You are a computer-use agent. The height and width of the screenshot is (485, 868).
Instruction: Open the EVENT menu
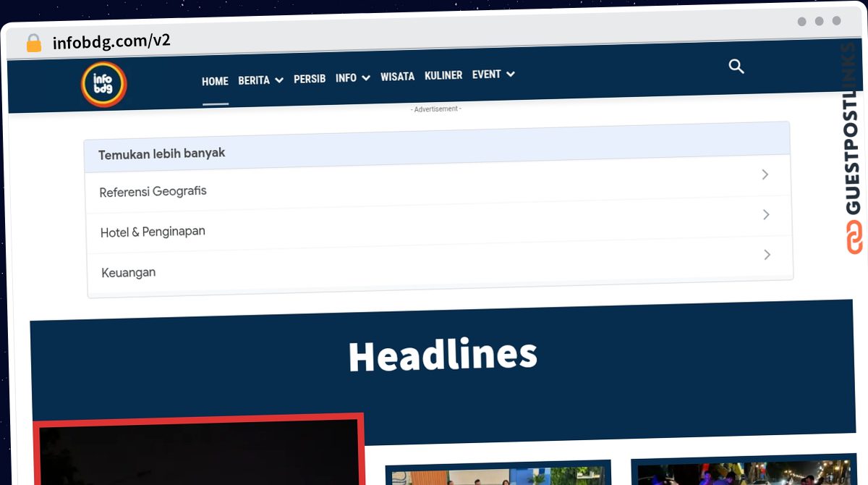point(487,75)
